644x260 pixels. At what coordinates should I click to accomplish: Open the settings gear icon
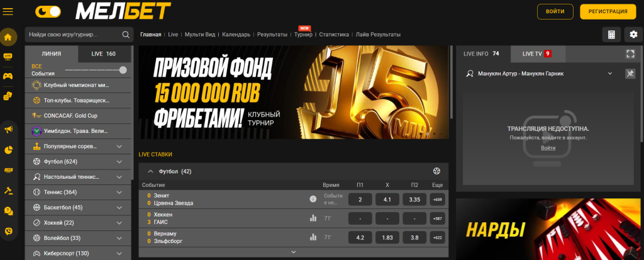click(633, 35)
